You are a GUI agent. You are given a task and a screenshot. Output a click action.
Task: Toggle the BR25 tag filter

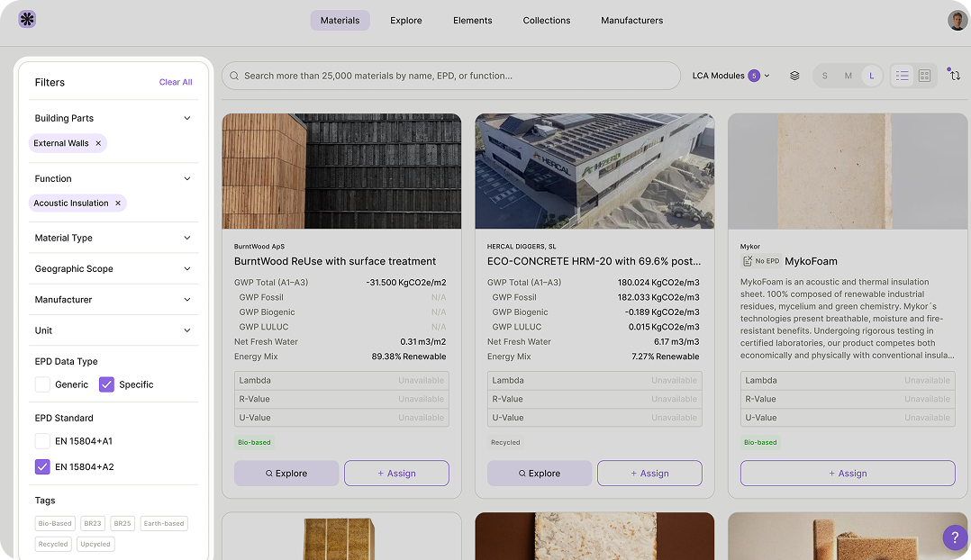pyautogui.click(x=123, y=523)
